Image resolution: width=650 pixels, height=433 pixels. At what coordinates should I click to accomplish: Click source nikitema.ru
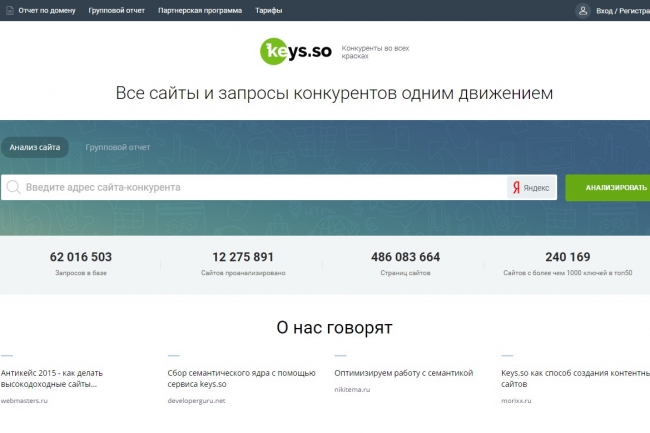[x=352, y=389]
